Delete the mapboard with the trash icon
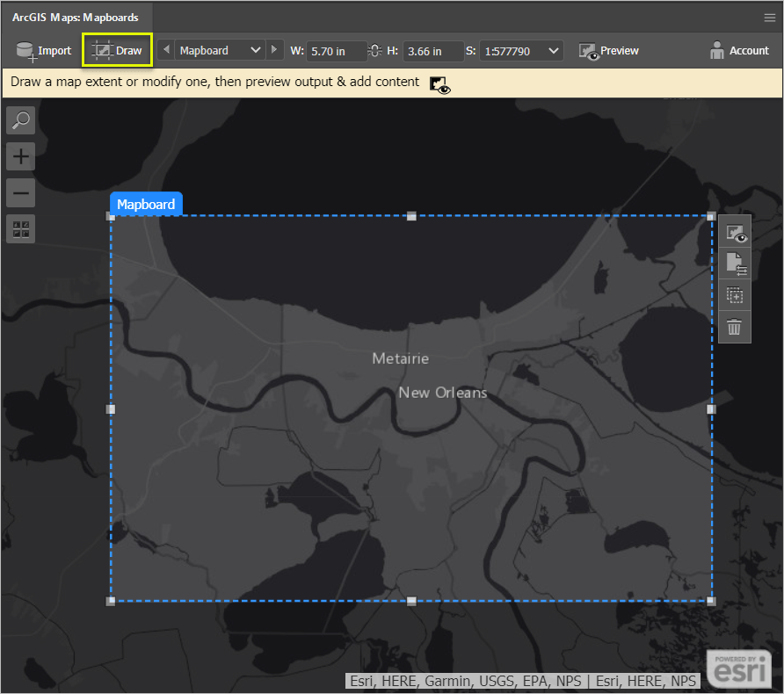The height and width of the screenshot is (694, 784). point(735,327)
